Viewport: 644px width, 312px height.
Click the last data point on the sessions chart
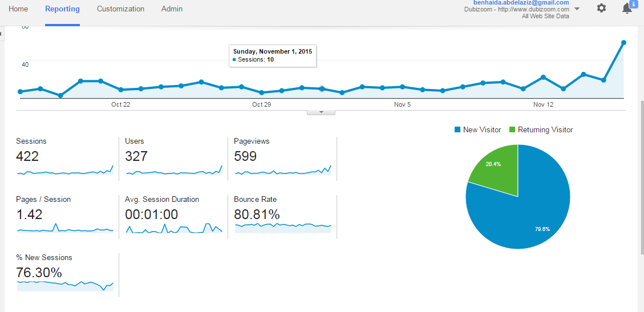623,42
